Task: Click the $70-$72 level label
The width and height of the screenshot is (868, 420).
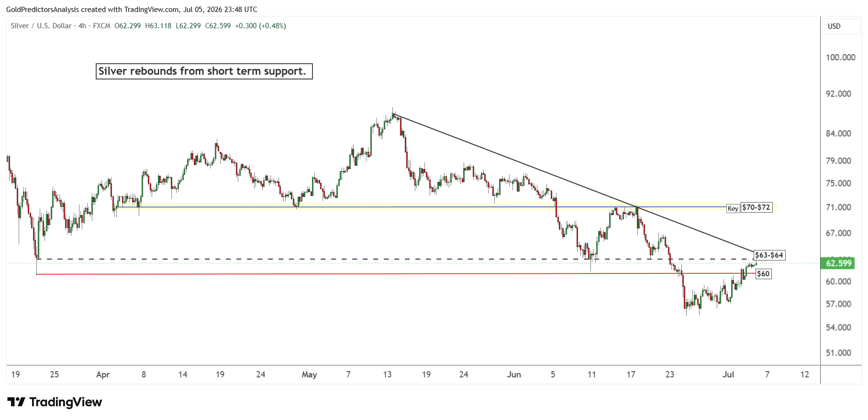Action: click(756, 207)
